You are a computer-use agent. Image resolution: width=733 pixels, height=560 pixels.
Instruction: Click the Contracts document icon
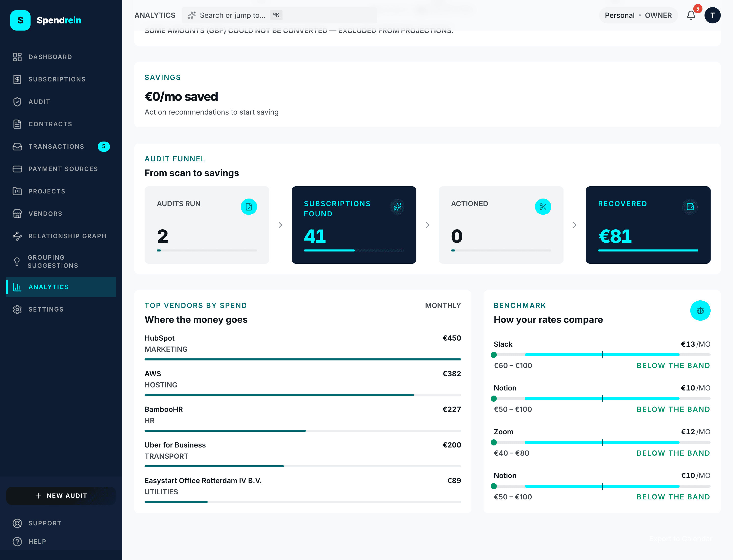[17, 124]
